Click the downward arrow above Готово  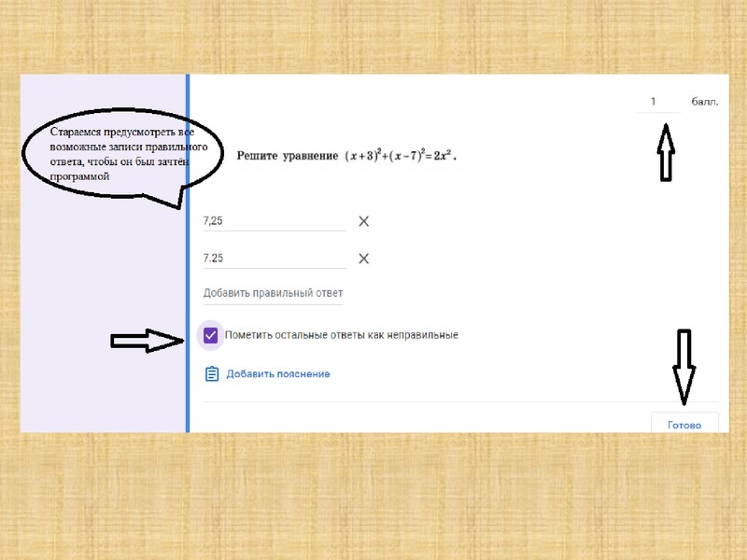pos(684,366)
